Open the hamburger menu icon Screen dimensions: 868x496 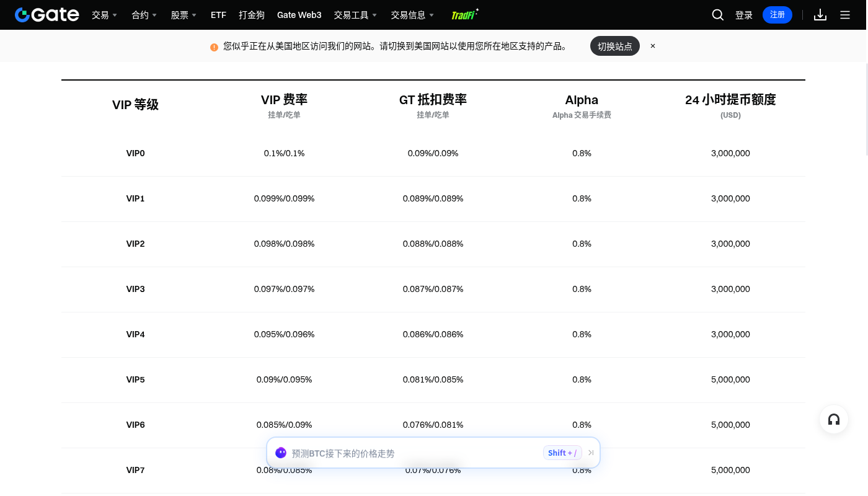(x=845, y=15)
